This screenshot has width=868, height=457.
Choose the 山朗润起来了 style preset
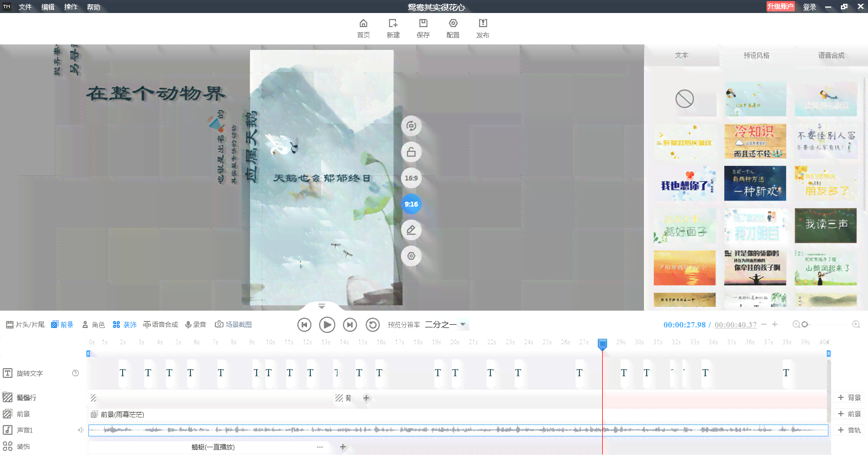pyautogui.click(x=826, y=268)
